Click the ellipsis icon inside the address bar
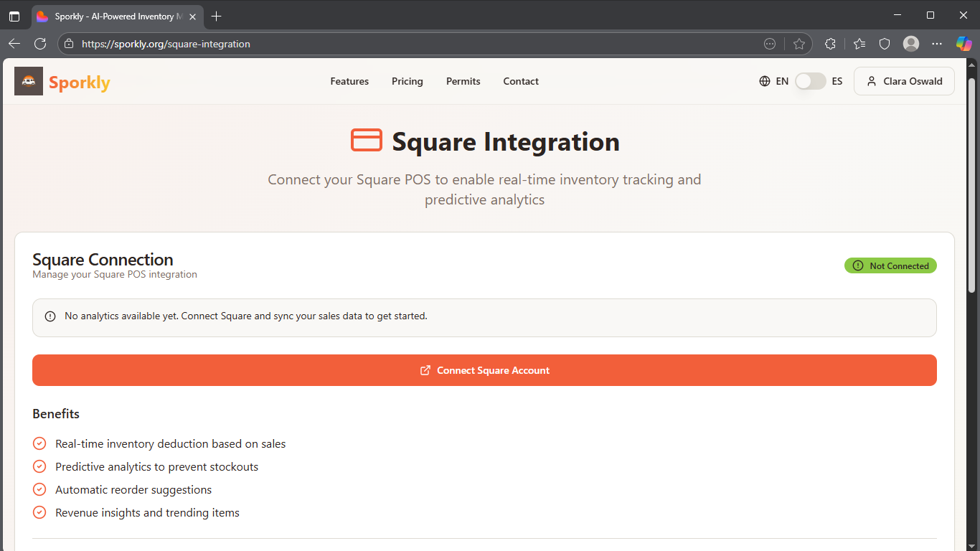This screenshot has height=551, width=980. 770,44
